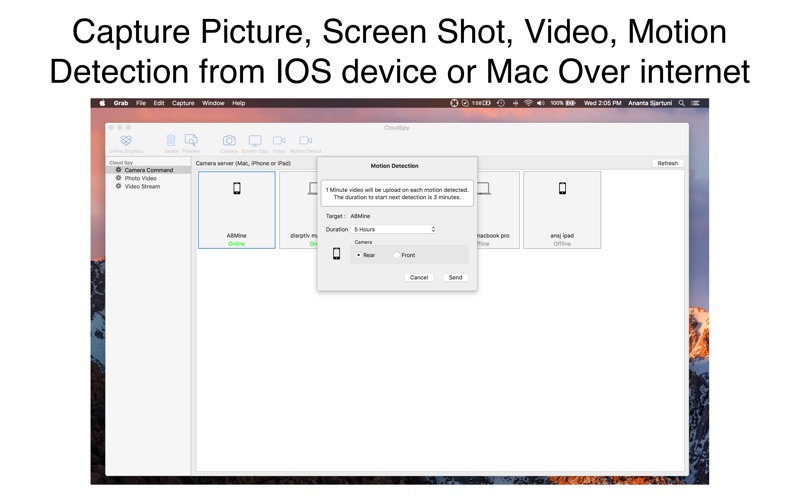Click the Video toolbar icon

click(279, 140)
